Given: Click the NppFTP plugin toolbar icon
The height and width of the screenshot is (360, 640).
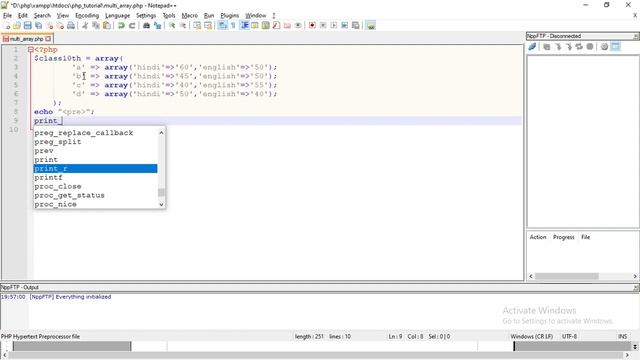Looking at the screenshot, I should click(371, 26).
